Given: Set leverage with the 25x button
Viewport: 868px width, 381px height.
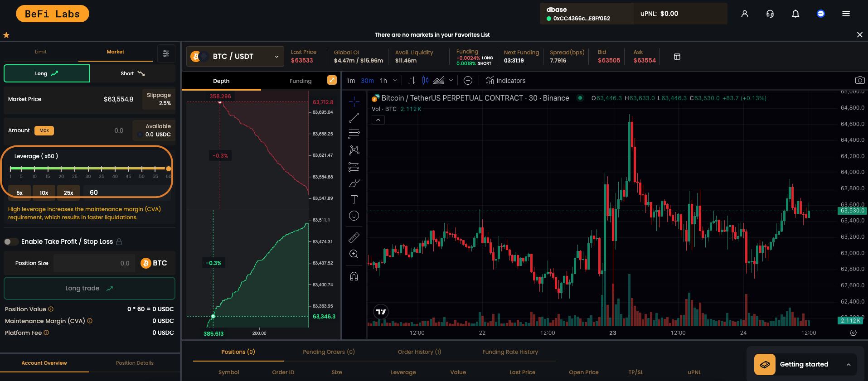Looking at the screenshot, I should pos(68,193).
